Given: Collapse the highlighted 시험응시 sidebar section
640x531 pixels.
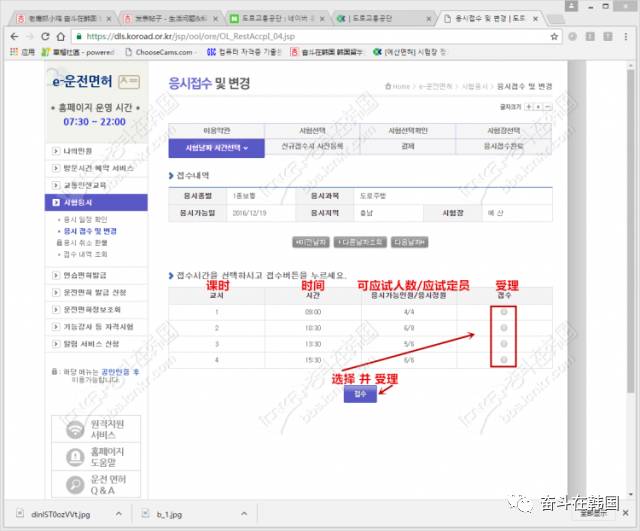Looking at the screenshot, I should [x=96, y=202].
